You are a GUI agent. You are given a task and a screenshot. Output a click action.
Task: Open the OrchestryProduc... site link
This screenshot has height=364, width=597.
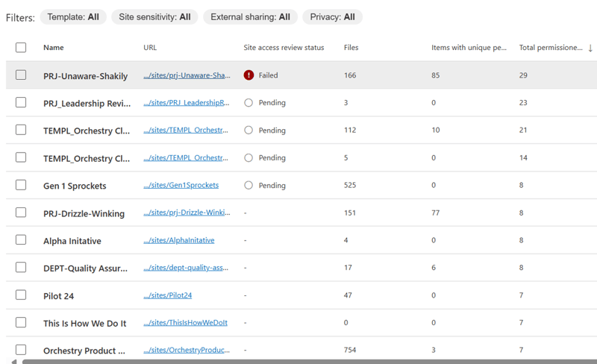coord(186,350)
